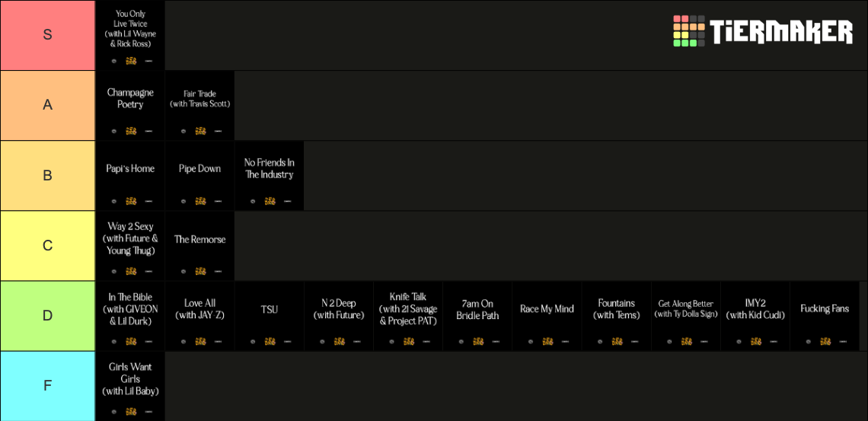The width and height of the screenshot is (868, 421).
Task: Click the Race My Mind tile
Action: click(x=547, y=316)
